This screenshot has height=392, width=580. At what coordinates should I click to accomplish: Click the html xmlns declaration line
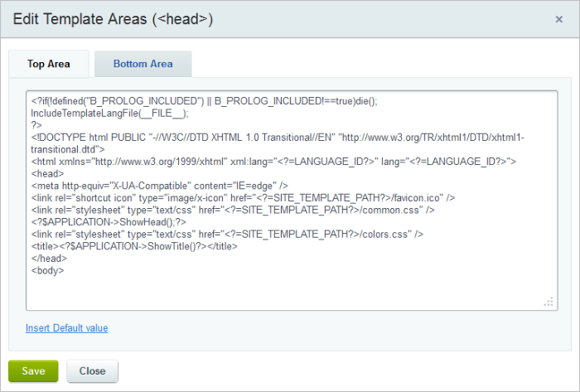click(x=273, y=162)
